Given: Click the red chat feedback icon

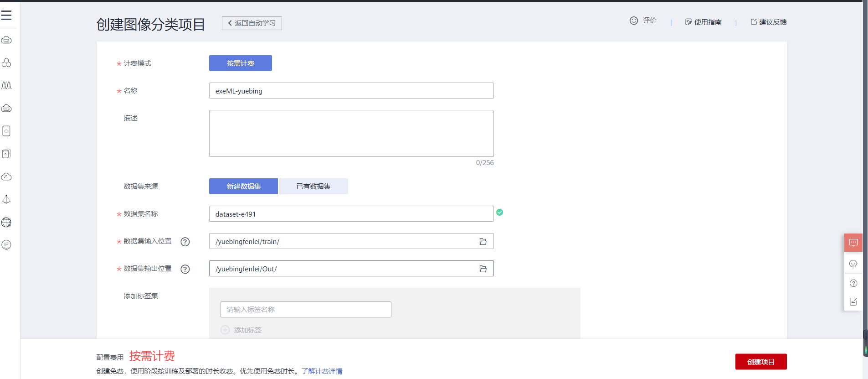Looking at the screenshot, I should point(853,243).
